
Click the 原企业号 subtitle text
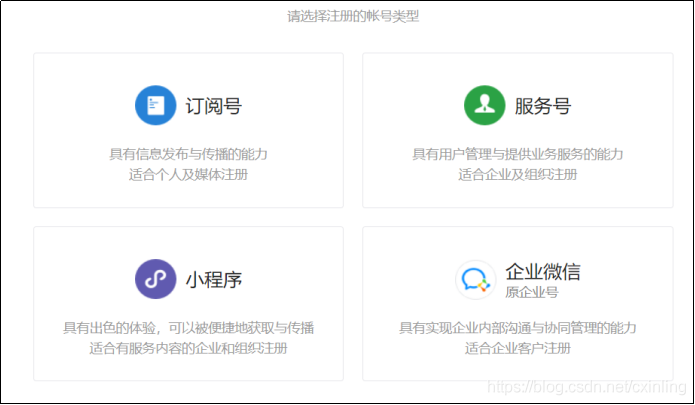pyautogui.click(x=532, y=292)
